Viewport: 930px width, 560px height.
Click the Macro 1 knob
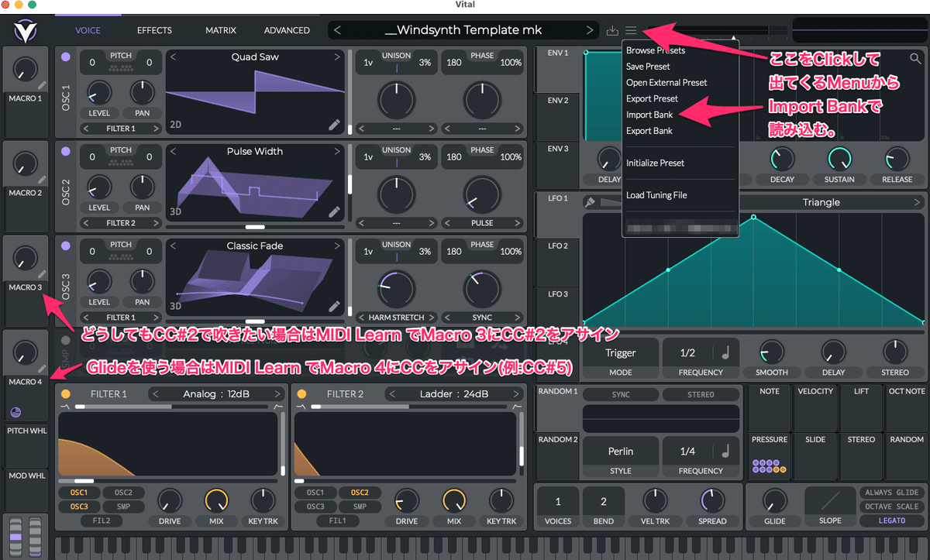point(26,69)
